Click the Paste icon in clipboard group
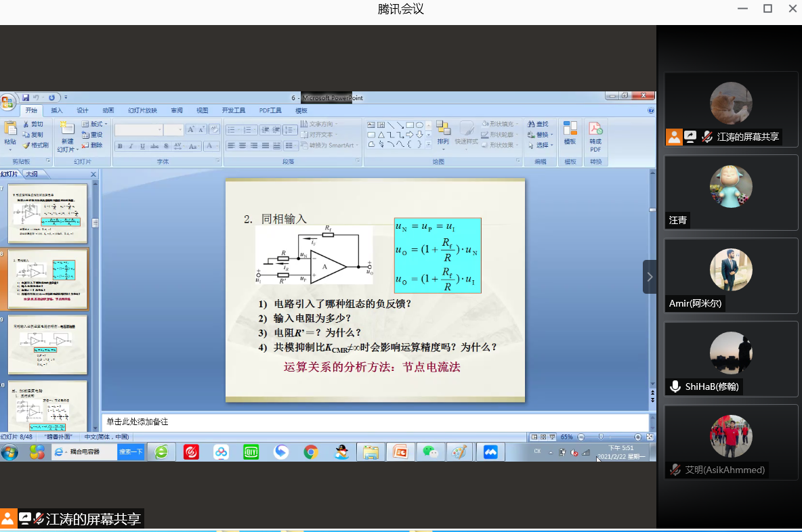Viewport: 802px width, 532px height. 10,130
